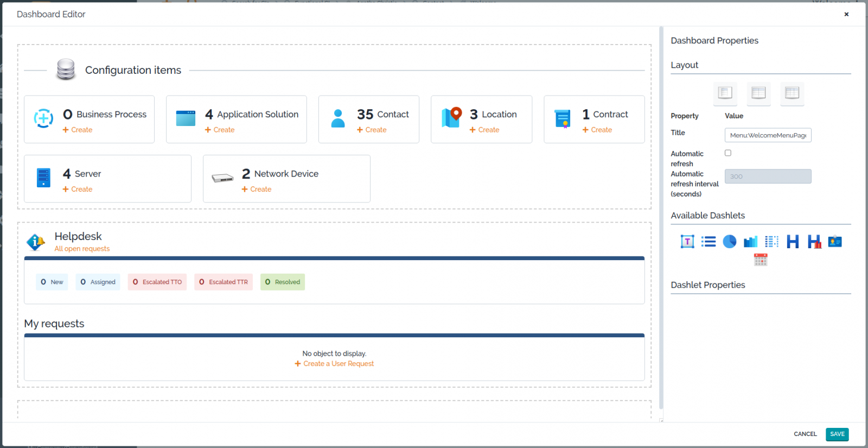Select the bar chart dashlet icon
The height and width of the screenshot is (448, 868).
pos(750,242)
